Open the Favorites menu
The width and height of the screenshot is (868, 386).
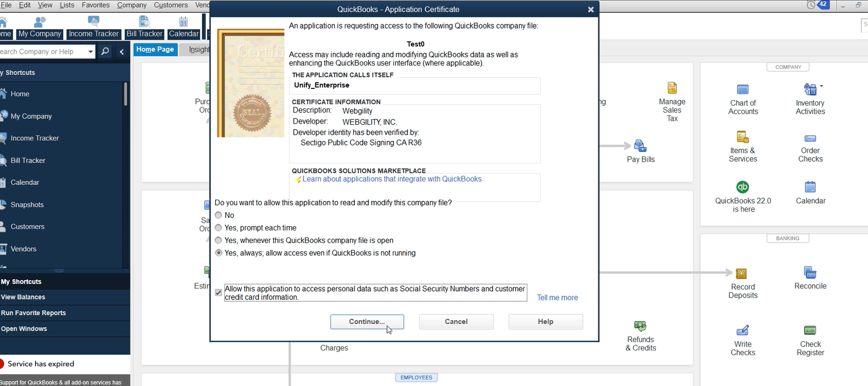(95, 5)
